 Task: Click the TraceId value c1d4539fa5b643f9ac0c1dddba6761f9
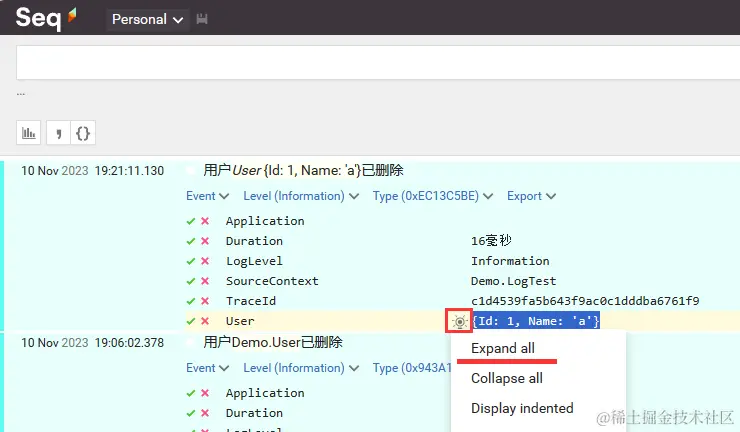tap(585, 301)
